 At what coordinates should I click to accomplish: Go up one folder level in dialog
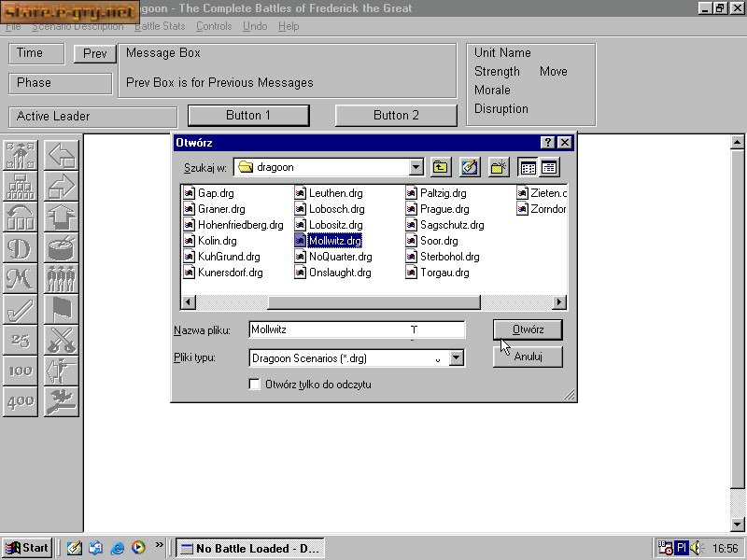(x=441, y=167)
